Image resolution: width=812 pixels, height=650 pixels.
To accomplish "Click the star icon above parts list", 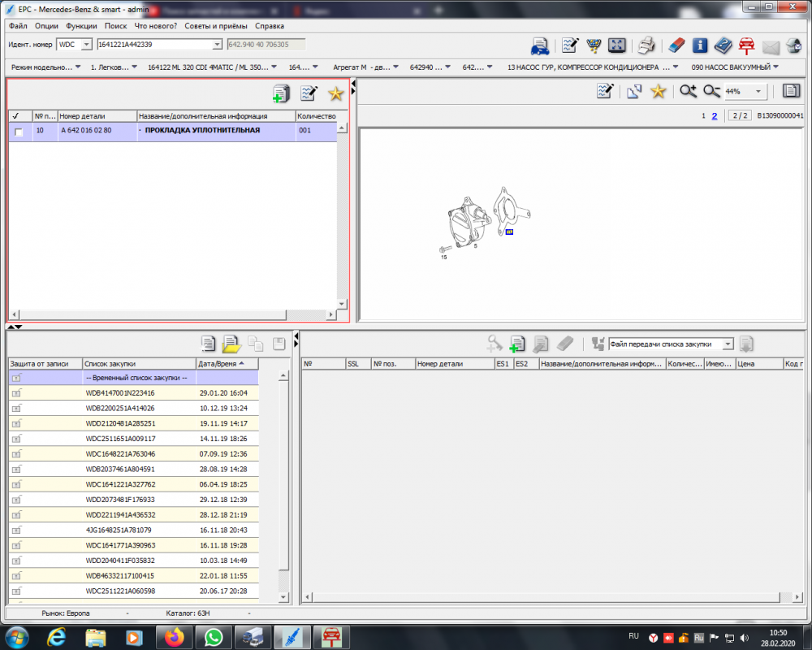I will 336,93.
